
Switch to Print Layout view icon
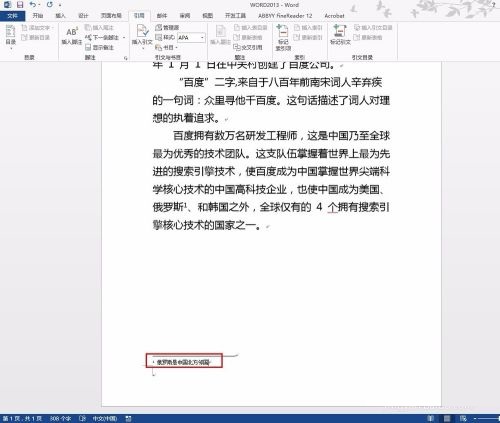(x=447, y=418)
